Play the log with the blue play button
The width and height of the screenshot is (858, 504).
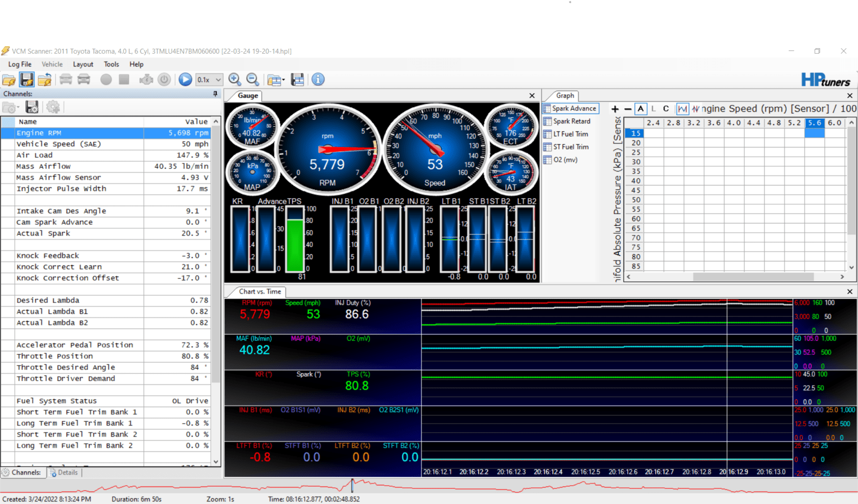click(x=185, y=79)
